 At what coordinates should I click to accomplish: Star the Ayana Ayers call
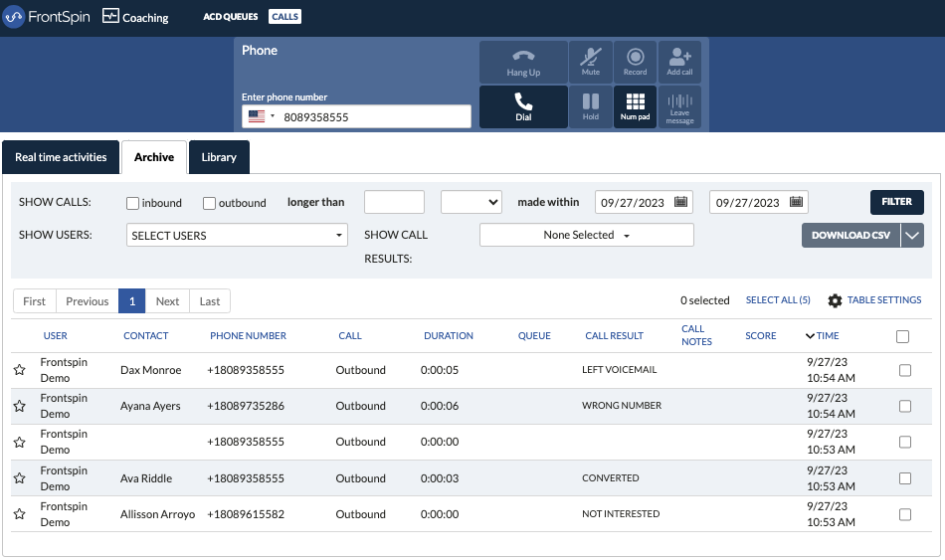(x=19, y=406)
